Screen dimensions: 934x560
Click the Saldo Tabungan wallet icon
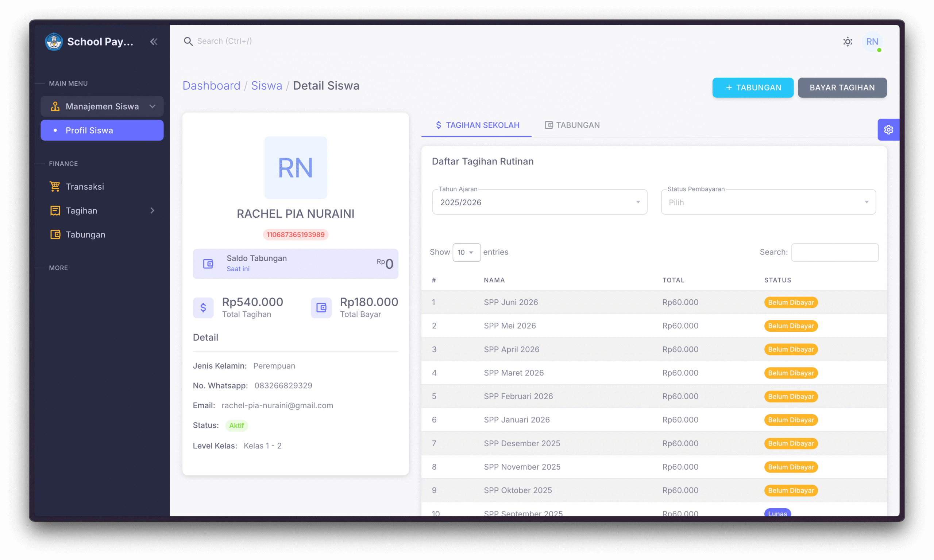pos(208,263)
